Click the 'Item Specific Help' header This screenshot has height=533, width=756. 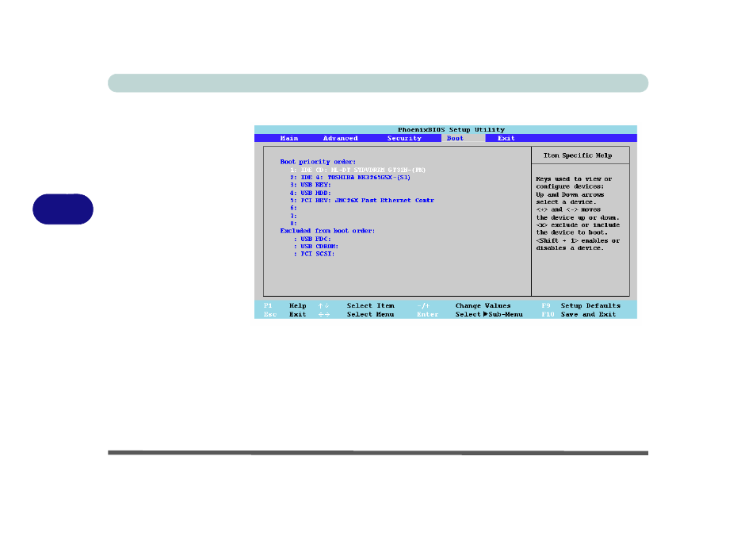coord(578,155)
